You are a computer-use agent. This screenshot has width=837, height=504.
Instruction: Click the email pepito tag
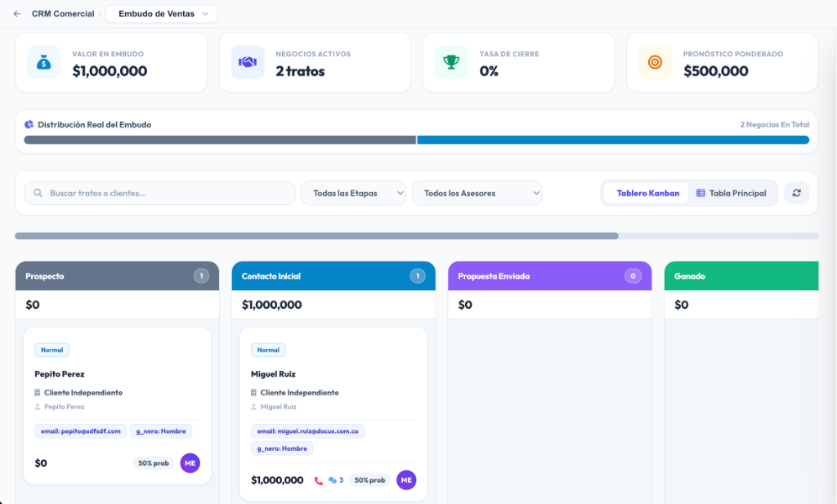pos(81,431)
